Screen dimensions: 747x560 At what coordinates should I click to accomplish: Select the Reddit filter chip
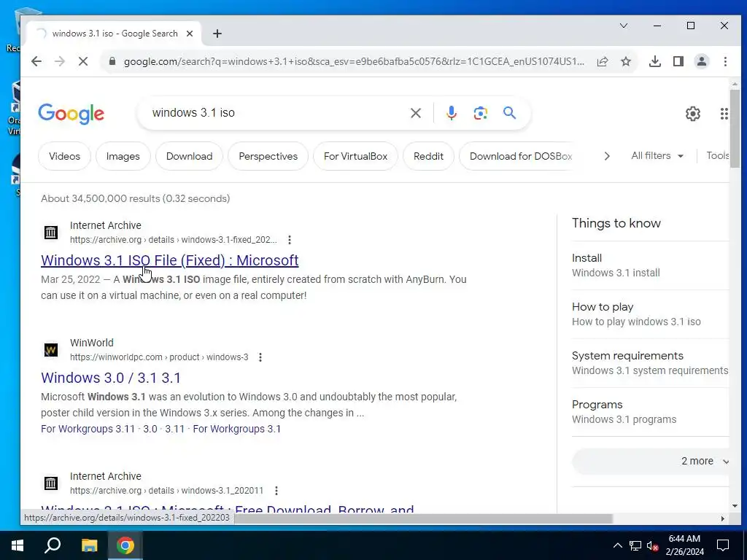428,156
